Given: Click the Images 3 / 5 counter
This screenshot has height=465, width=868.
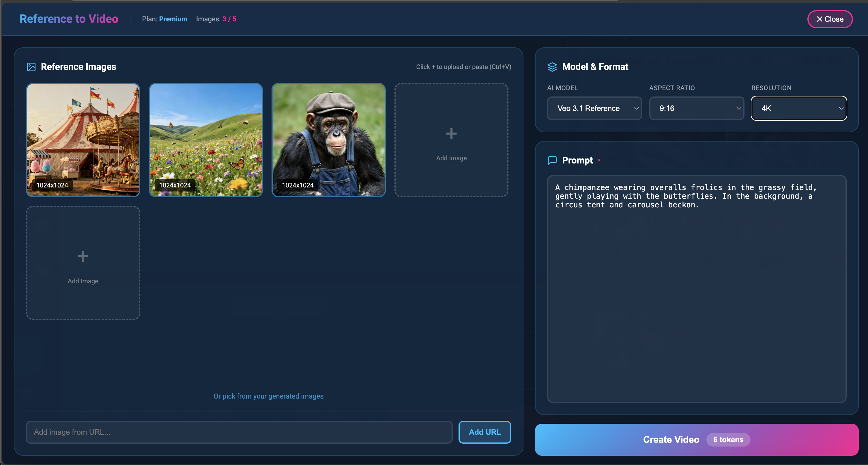Looking at the screenshot, I should (x=216, y=19).
